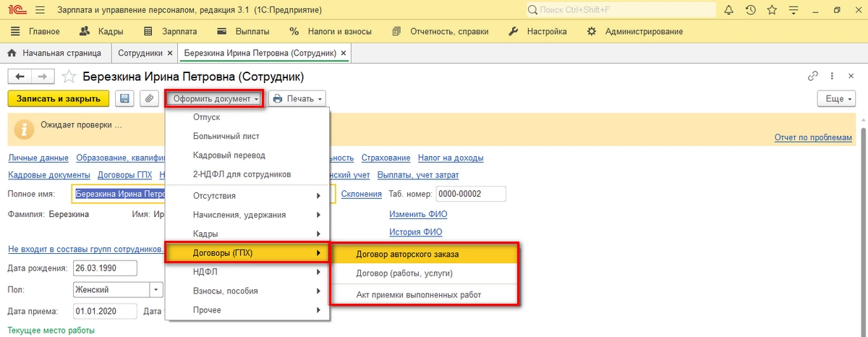868x337 pixels.
Task: Close the Березкина Ирина Петровна tab
Action: pos(344,54)
